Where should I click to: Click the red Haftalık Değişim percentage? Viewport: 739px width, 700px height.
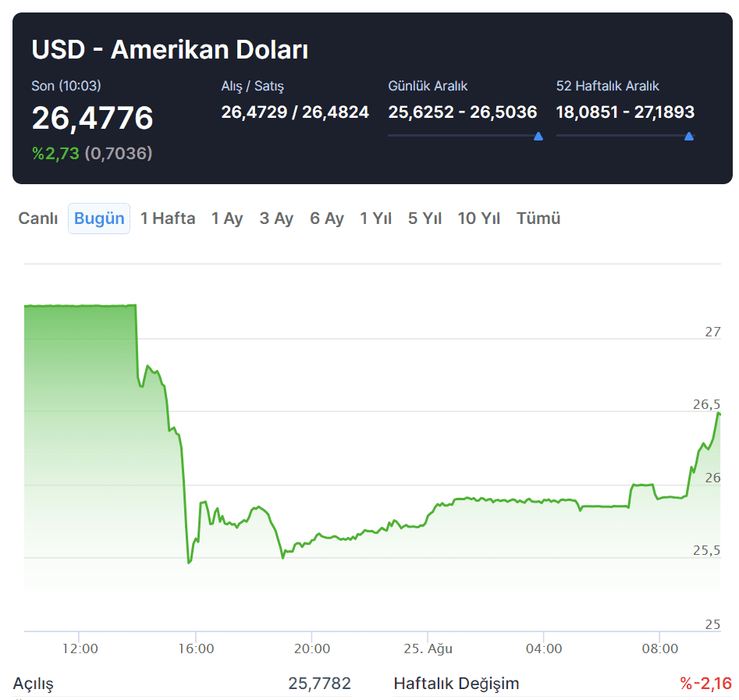click(705, 684)
